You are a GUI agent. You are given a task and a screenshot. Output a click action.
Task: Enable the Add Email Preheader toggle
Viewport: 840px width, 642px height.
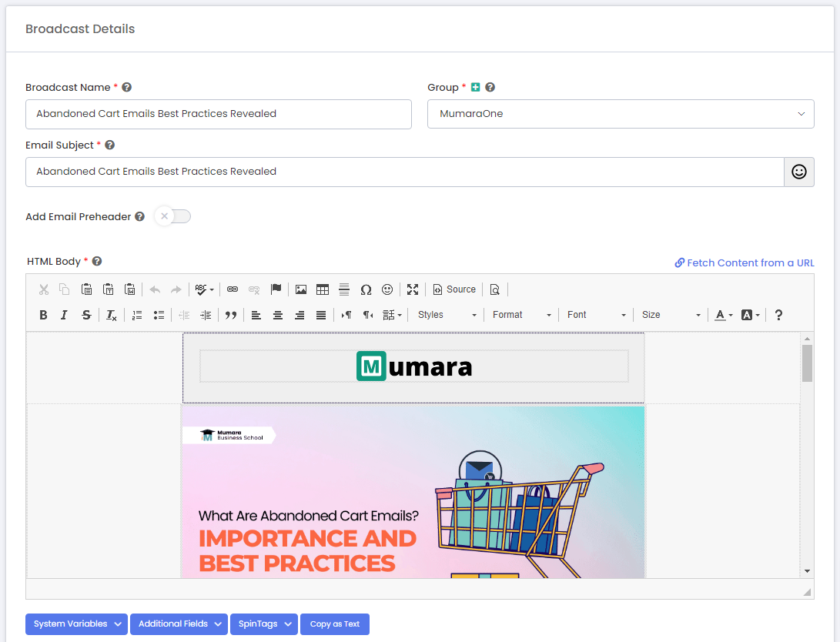pyautogui.click(x=172, y=216)
